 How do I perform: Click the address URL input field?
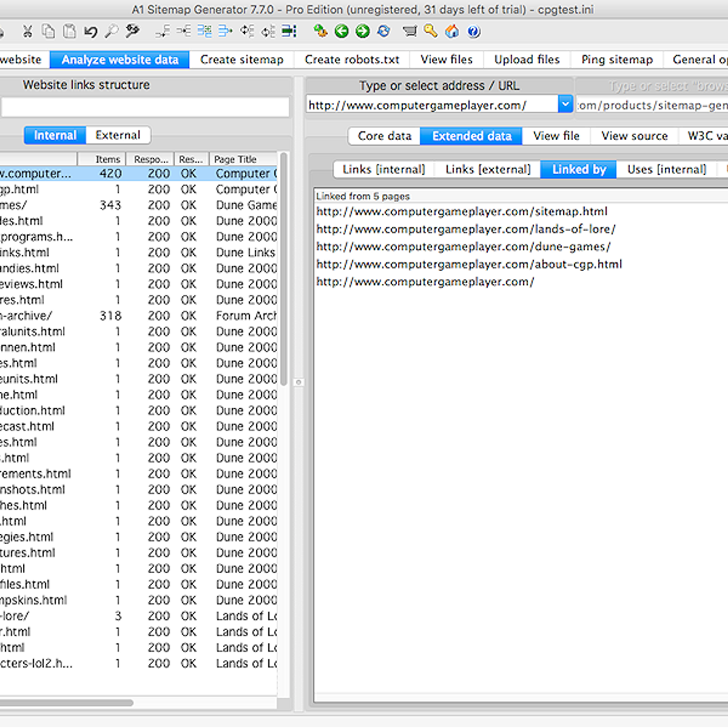[432, 105]
